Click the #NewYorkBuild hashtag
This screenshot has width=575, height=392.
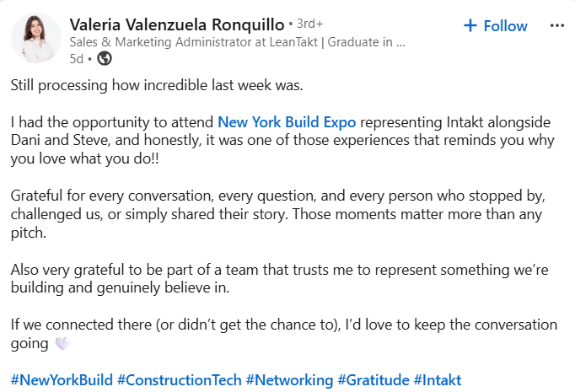(x=62, y=379)
